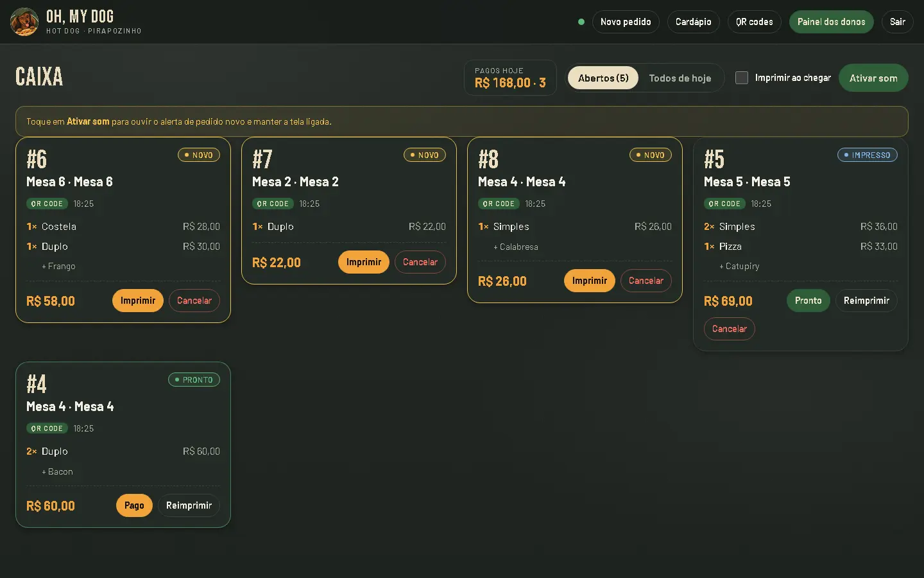Click the + Catupiry add-on in order #5
The width and height of the screenshot is (924, 578).
pos(739,267)
